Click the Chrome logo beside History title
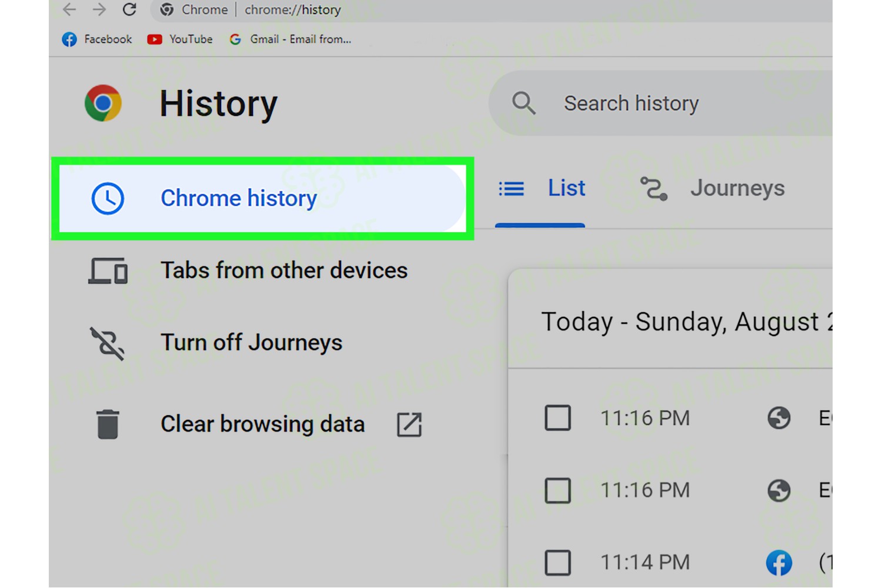The width and height of the screenshot is (882, 588). tap(103, 103)
